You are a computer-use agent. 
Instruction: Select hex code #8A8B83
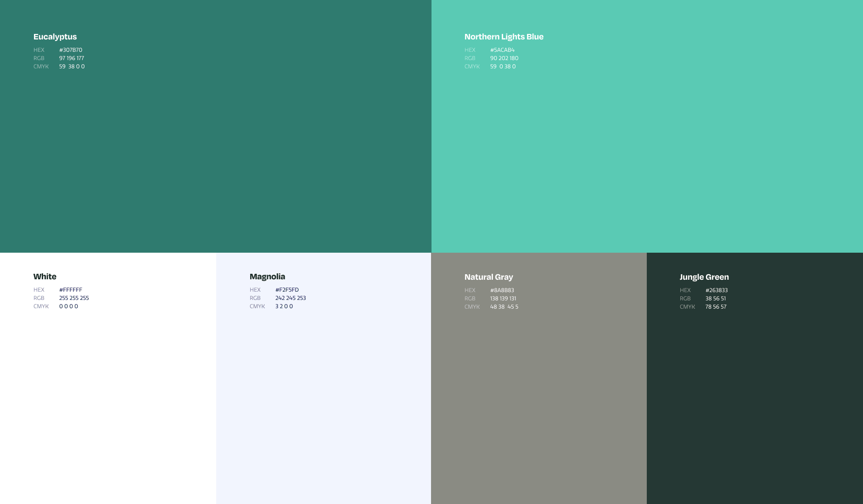[x=502, y=290]
